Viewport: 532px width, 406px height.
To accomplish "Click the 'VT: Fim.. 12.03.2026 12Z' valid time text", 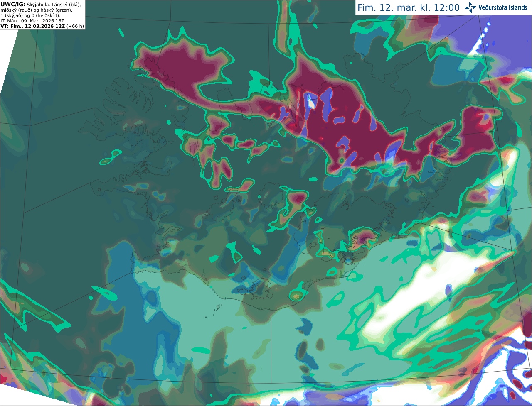I will (32, 26).
